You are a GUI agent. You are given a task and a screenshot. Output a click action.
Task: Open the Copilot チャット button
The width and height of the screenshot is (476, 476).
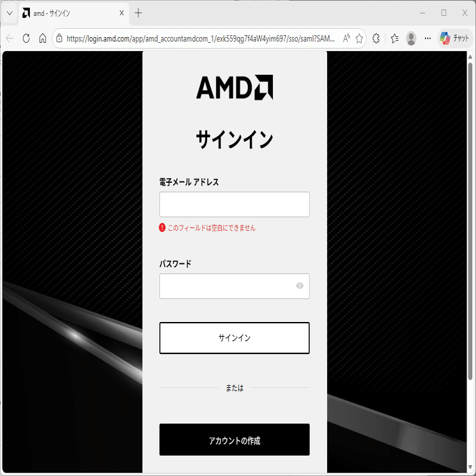(x=454, y=38)
